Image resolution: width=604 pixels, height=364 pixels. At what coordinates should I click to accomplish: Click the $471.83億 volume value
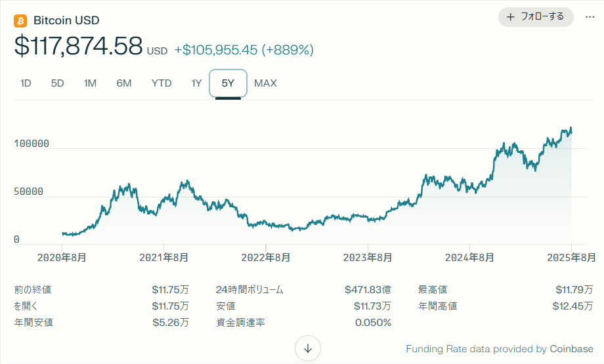tap(368, 289)
